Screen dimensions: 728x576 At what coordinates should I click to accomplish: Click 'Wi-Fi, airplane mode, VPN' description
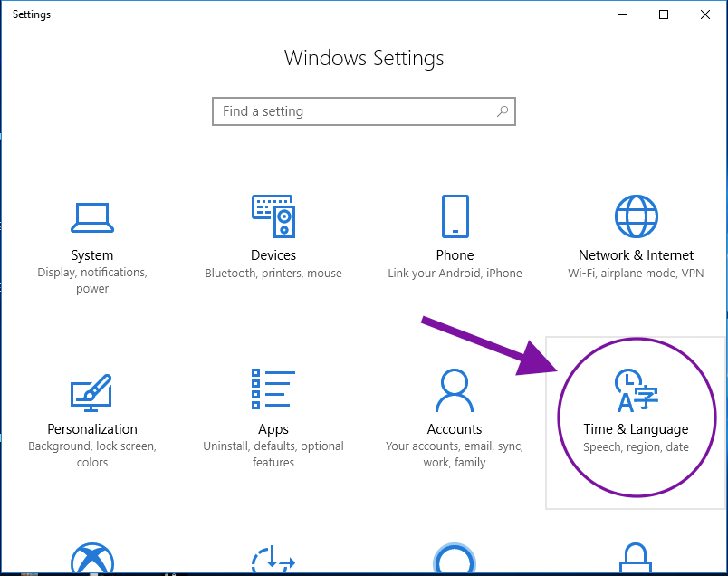point(636,274)
